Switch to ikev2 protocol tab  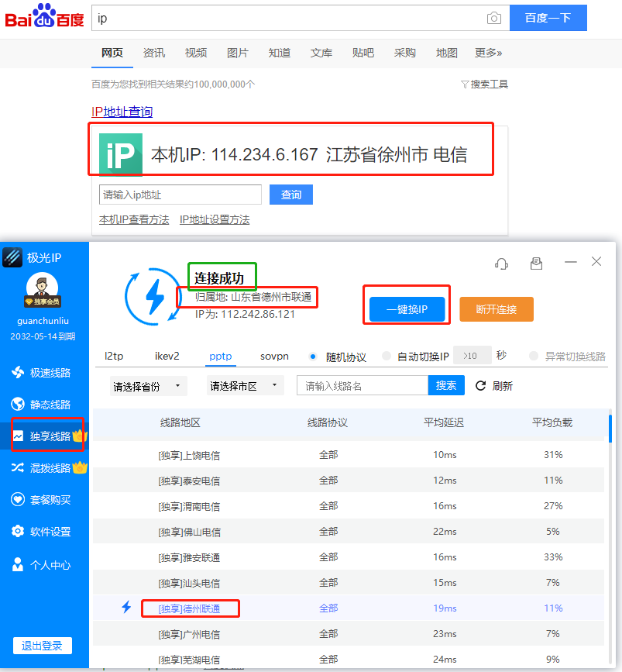(167, 356)
